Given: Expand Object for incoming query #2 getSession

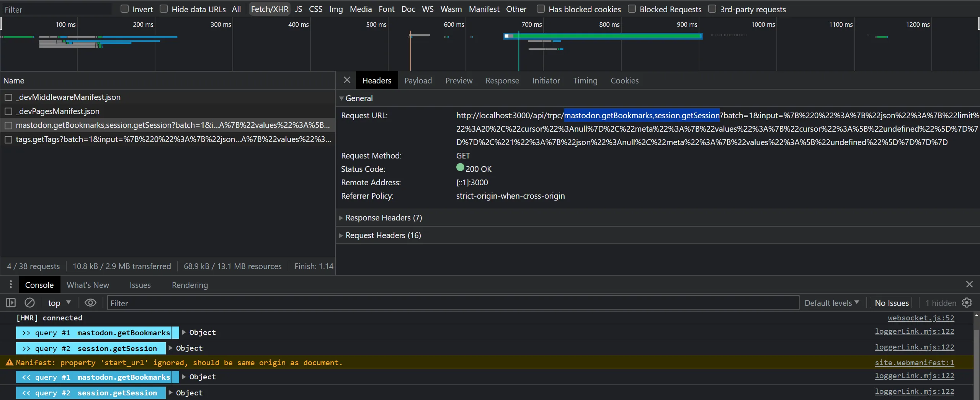Looking at the screenshot, I should 170,393.
